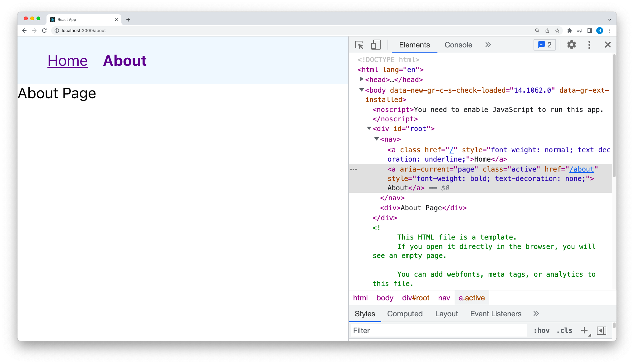Toggle the device toolbar icon
The image size is (634, 364).
pyautogui.click(x=376, y=45)
